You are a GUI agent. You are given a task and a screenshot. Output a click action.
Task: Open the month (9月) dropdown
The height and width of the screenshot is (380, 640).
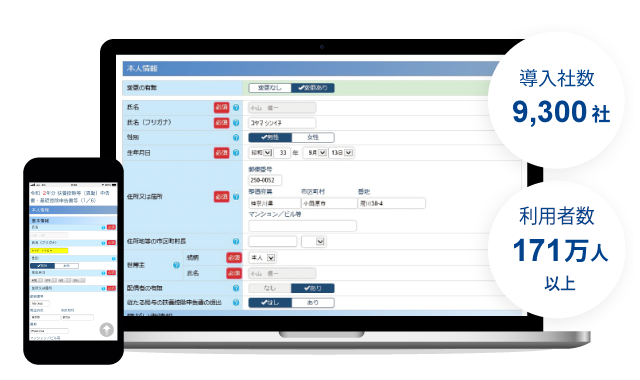315,153
